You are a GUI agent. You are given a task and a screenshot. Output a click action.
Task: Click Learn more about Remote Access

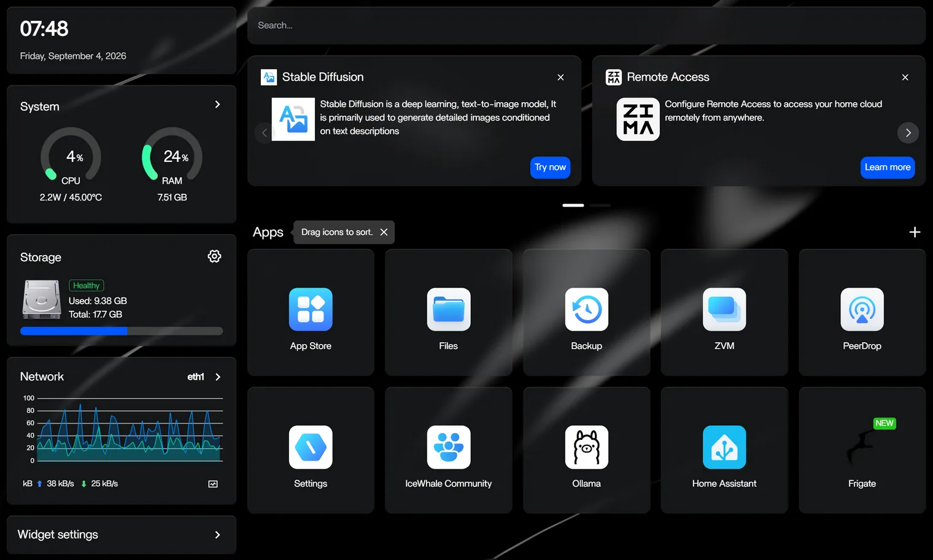(x=888, y=167)
